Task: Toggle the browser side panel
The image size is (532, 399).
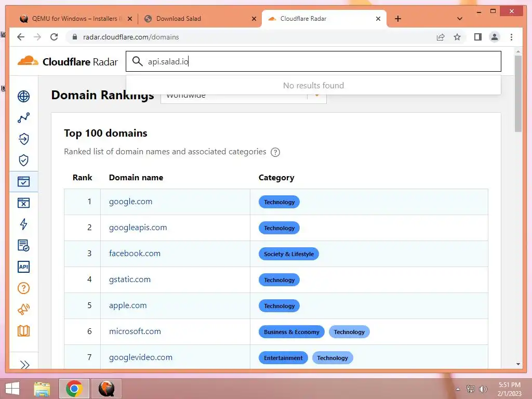Action: coord(478,37)
